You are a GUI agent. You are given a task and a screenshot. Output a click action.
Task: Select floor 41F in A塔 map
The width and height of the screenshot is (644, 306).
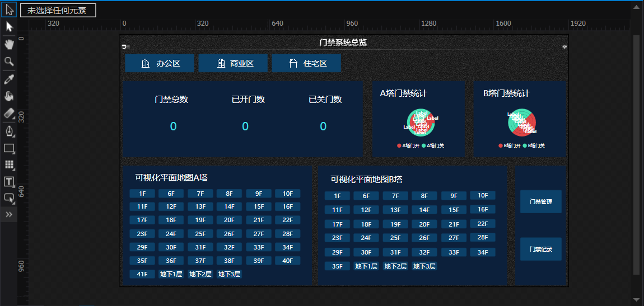(142, 275)
